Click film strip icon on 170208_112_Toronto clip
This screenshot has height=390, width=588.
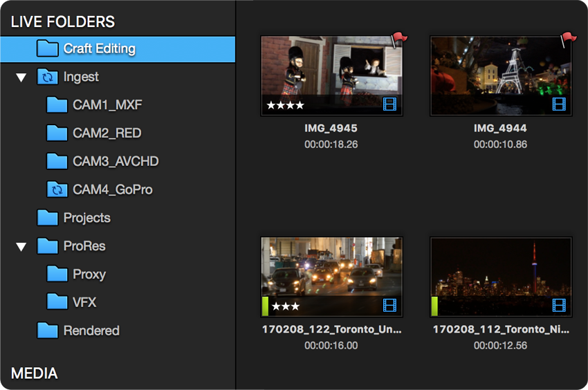559,305
